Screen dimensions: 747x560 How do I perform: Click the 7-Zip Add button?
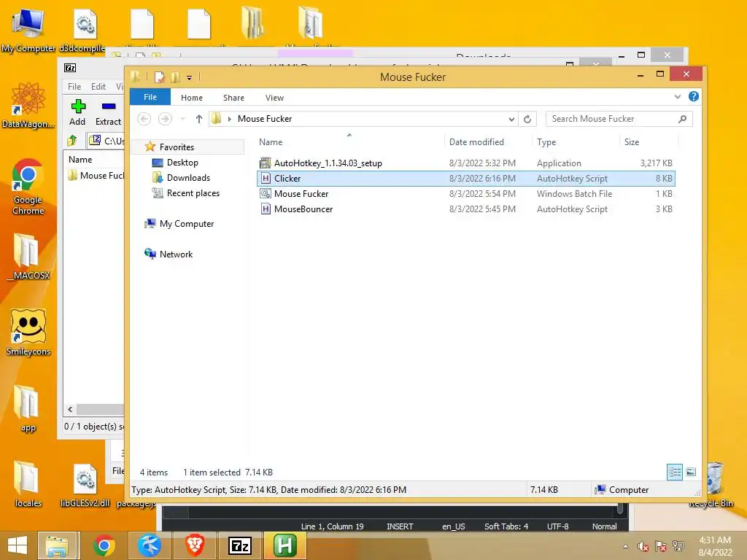77,112
